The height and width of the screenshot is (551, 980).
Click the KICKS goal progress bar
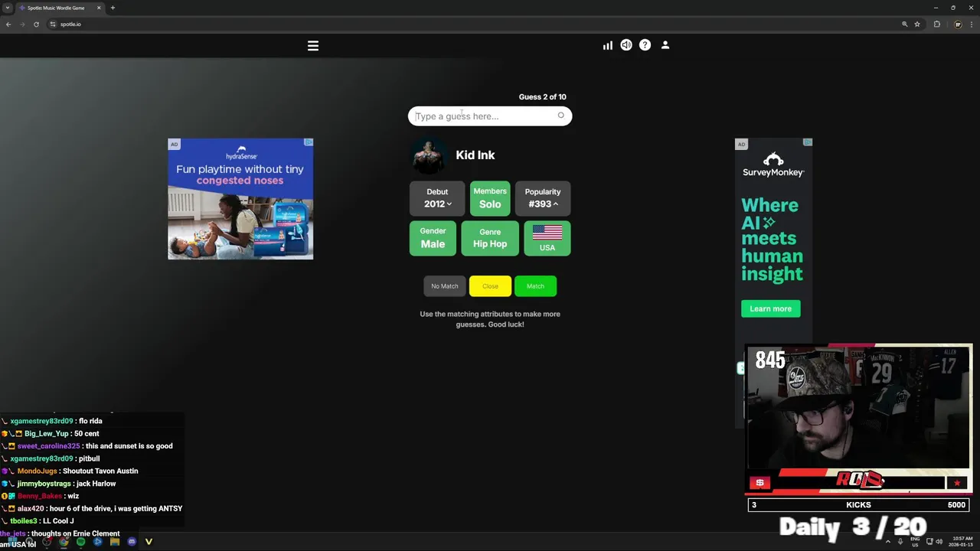[x=859, y=505]
